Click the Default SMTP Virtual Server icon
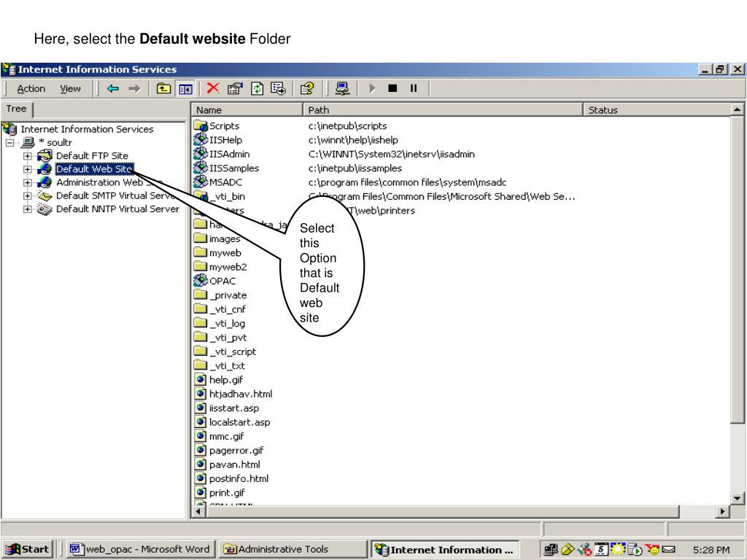This screenshot has width=747, height=560. click(x=44, y=195)
